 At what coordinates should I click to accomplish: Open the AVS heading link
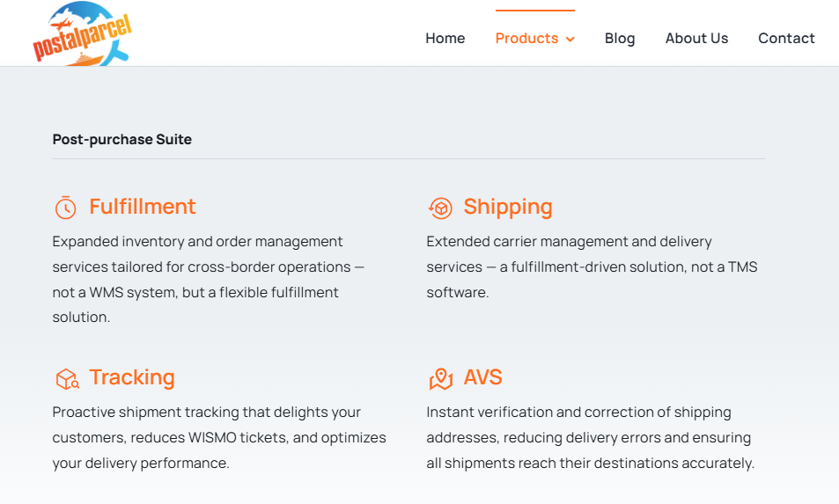[482, 377]
